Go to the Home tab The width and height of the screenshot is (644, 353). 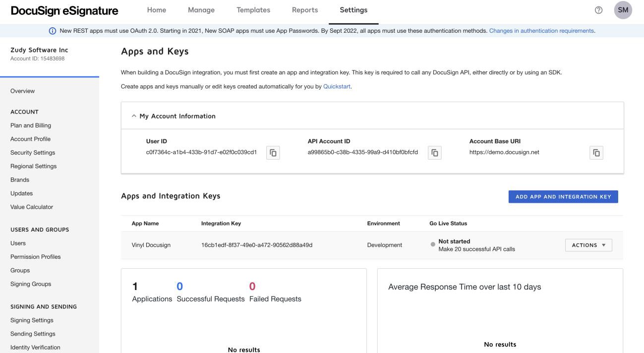[157, 10]
